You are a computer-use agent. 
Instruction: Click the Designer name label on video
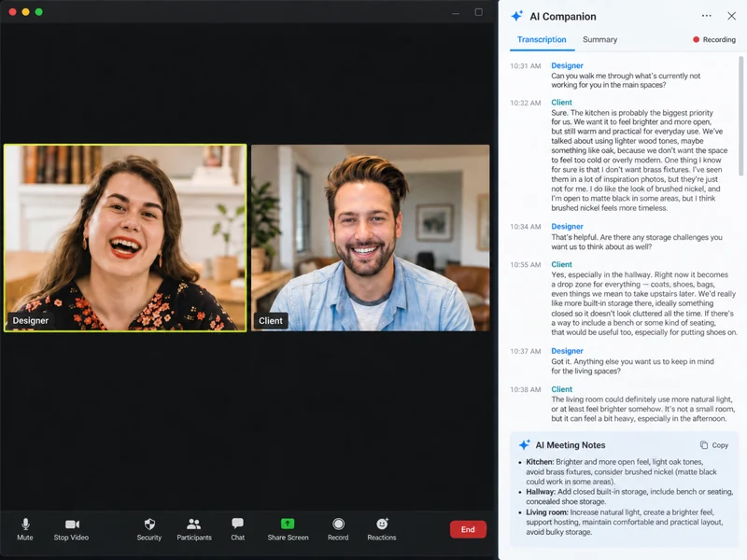[x=31, y=320]
